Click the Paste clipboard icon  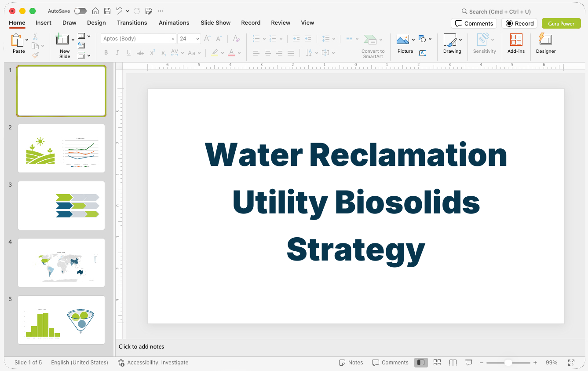(17, 40)
